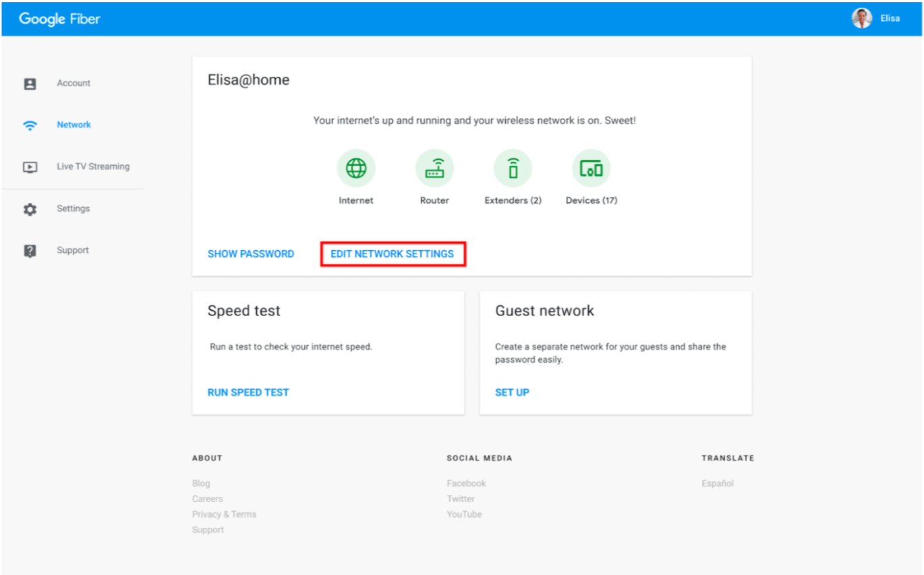Viewport: 924px width, 575px height.
Task: Open the Blog link in footer
Action: pyautogui.click(x=201, y=483)
